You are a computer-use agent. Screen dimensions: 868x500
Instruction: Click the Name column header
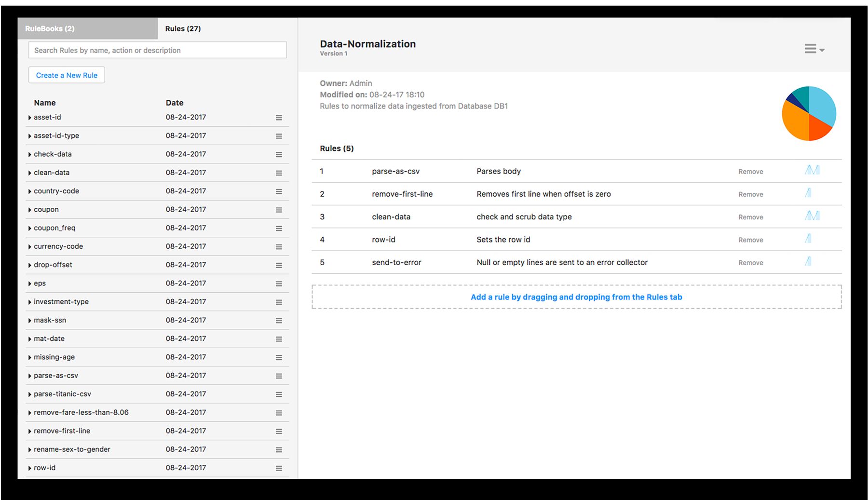point(45,103)
